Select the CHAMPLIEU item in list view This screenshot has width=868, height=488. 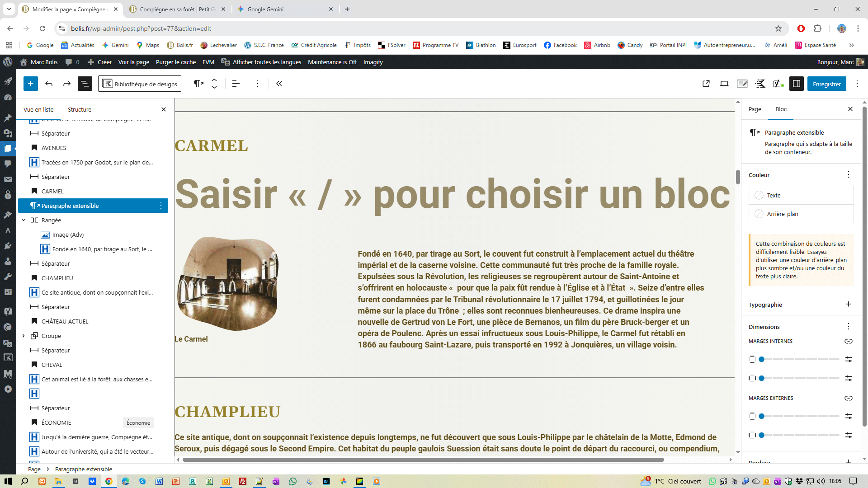click(x=57, y=278)
